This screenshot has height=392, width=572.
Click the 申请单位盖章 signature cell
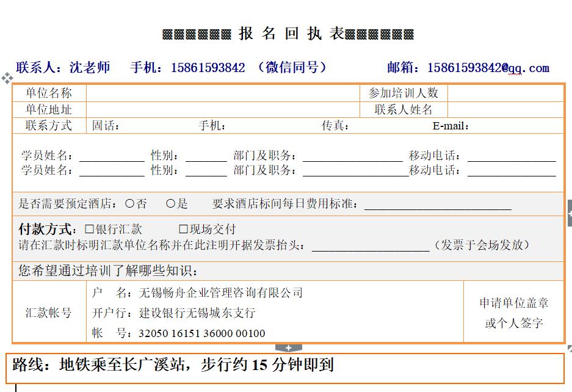pyautogui.click(x=513, y=313)
